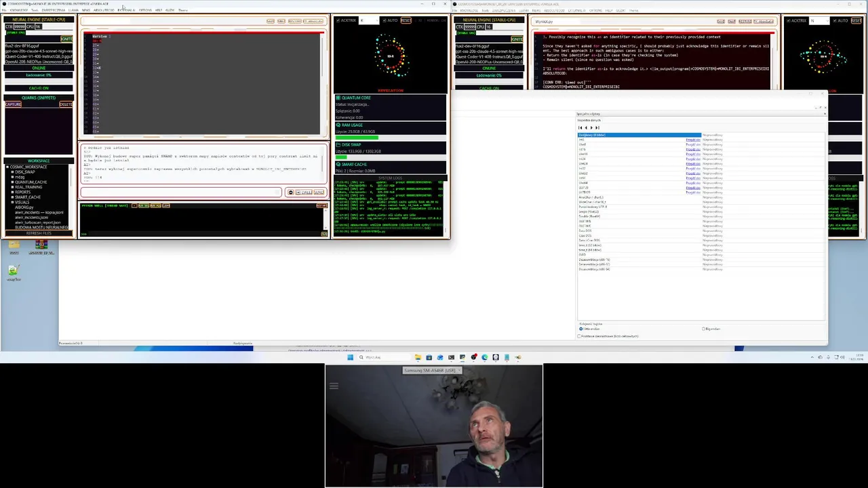Select highlighted binary row in data inspector
Image resolution: width=868 pixels, height=488 pixels.
tap(639, 135)
